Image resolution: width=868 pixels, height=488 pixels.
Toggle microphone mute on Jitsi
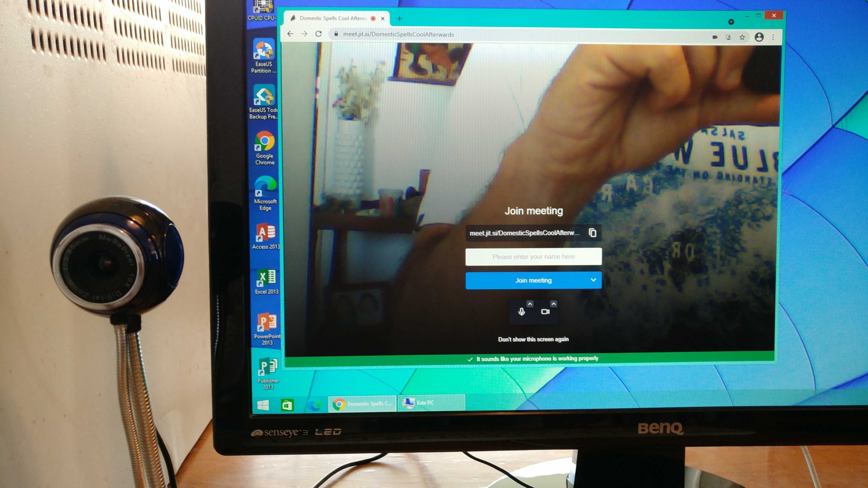coord(520,311)
